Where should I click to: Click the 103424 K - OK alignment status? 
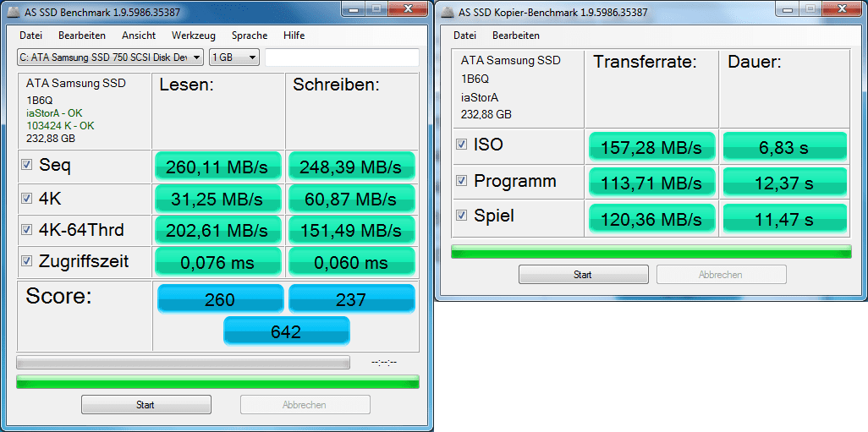[x=58, y=126]
